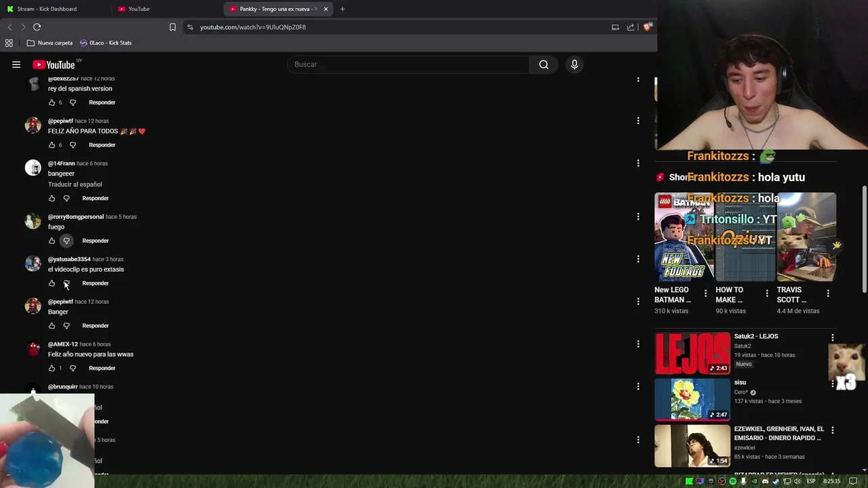Click the YouTube 'Buscar' search field
This screenshot has width=868, height=488.
tap(409, 64)
